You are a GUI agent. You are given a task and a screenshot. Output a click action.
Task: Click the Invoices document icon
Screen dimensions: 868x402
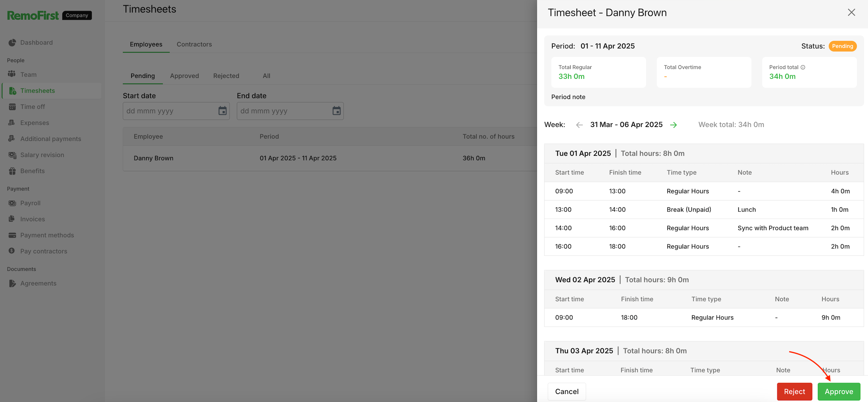[x=12, y=219]
